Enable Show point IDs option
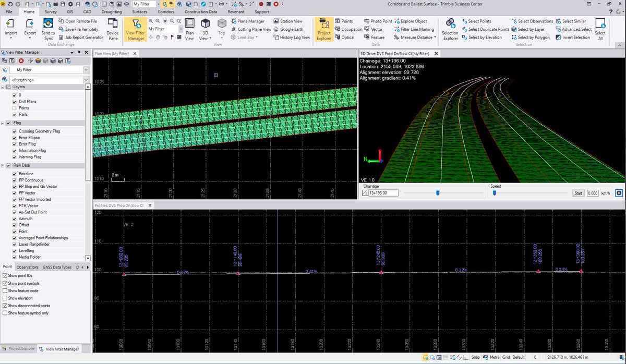Image resolution: width=626 pixels, height=364 pixels. (4, 275)
